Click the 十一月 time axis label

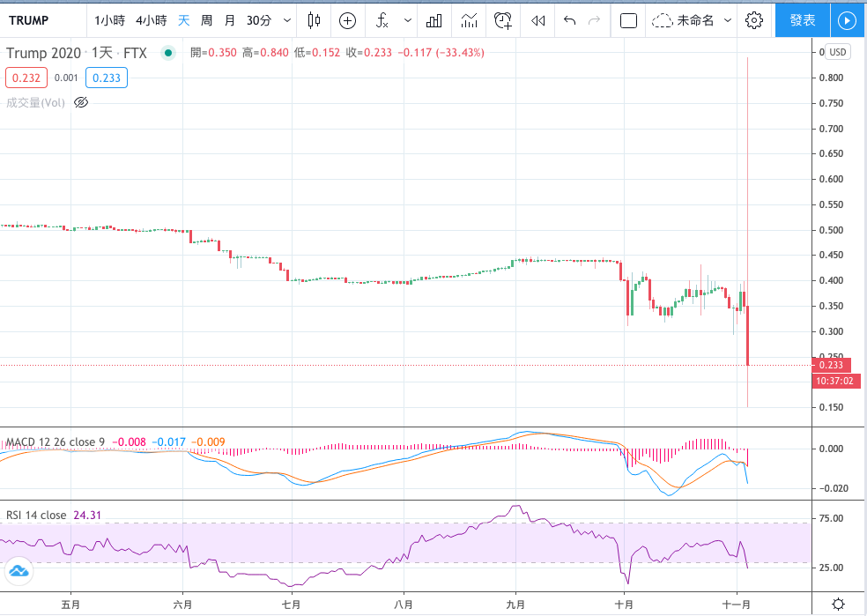pyautogui.click(x=737, y=605)
